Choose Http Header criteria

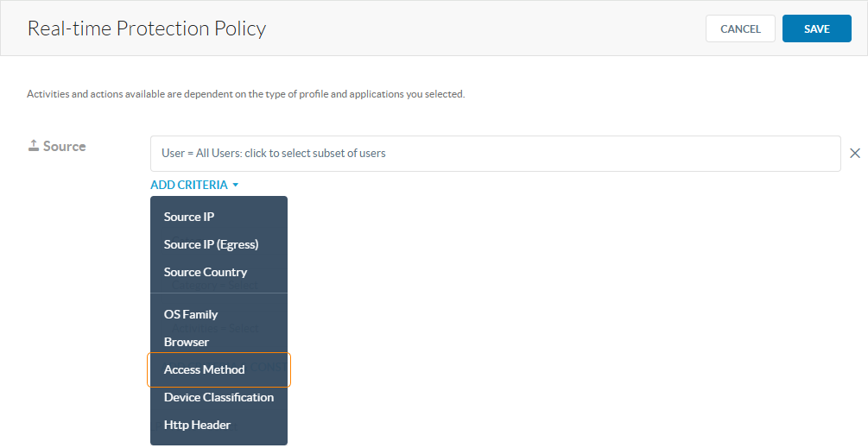197,425
